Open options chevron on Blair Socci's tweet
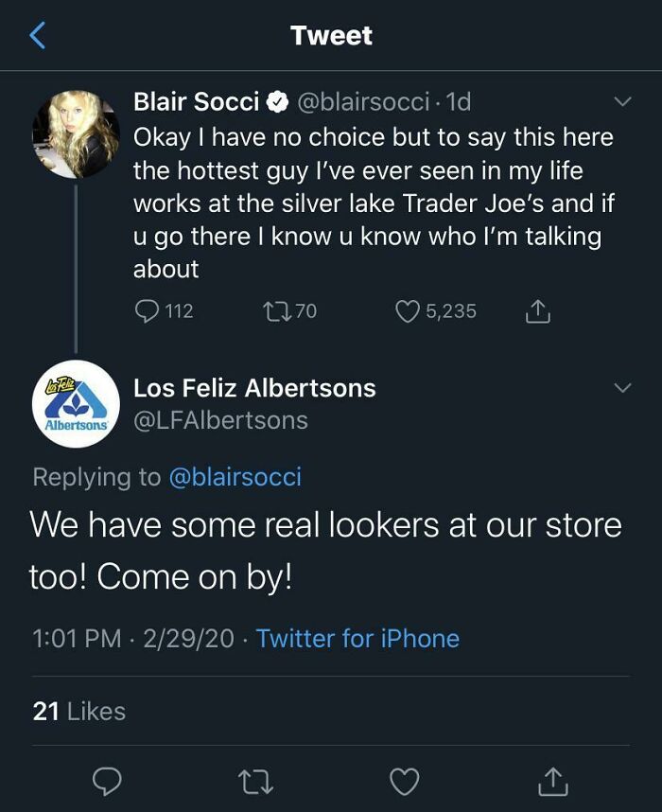The height and width of the screenshot is (812, 662). [x=622, y=101]
